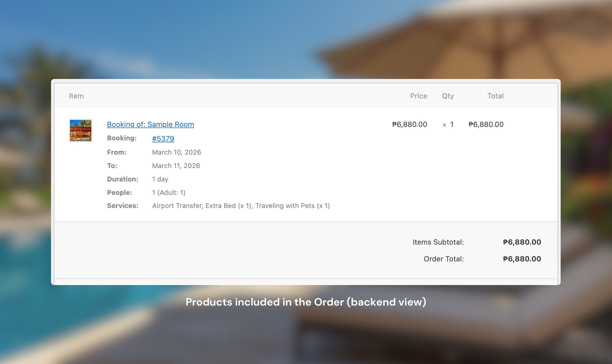Click the Sample Room product thumbnail
Viewport: 612px width, 364px height.
(x=80, y=131)
